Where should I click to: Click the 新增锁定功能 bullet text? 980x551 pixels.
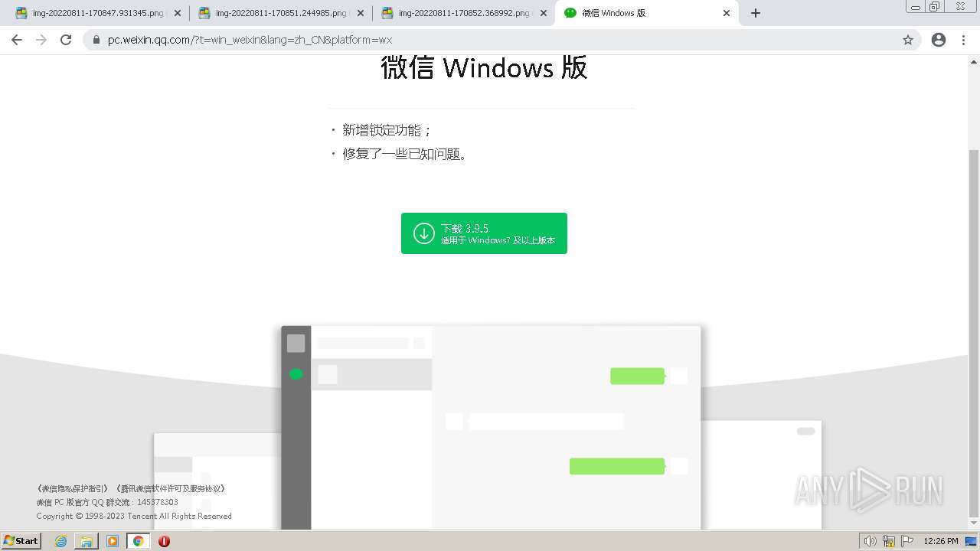point(387,130)
